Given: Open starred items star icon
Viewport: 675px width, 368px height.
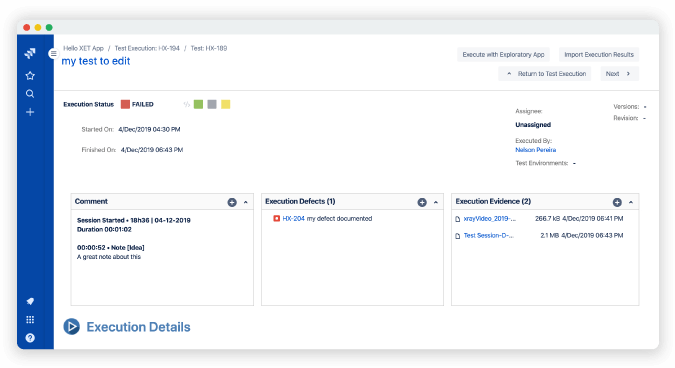Looking at the screenshot, I should (30, 76).
